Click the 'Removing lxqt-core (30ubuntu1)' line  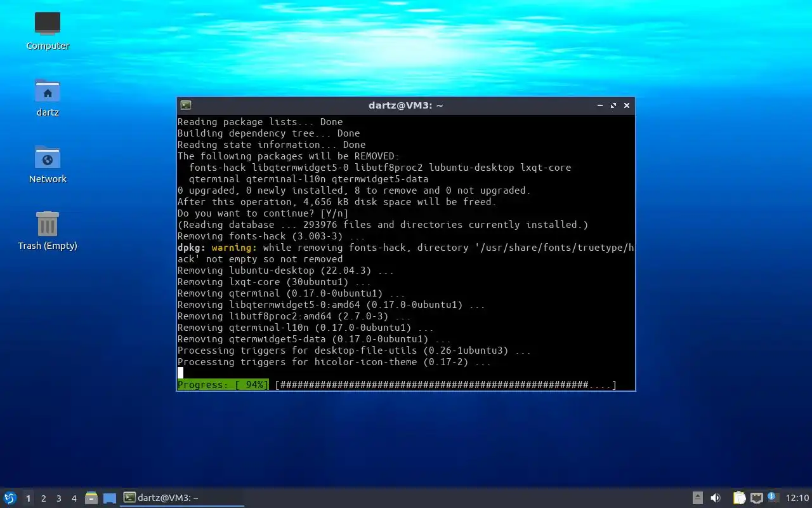tap(274, 282)
